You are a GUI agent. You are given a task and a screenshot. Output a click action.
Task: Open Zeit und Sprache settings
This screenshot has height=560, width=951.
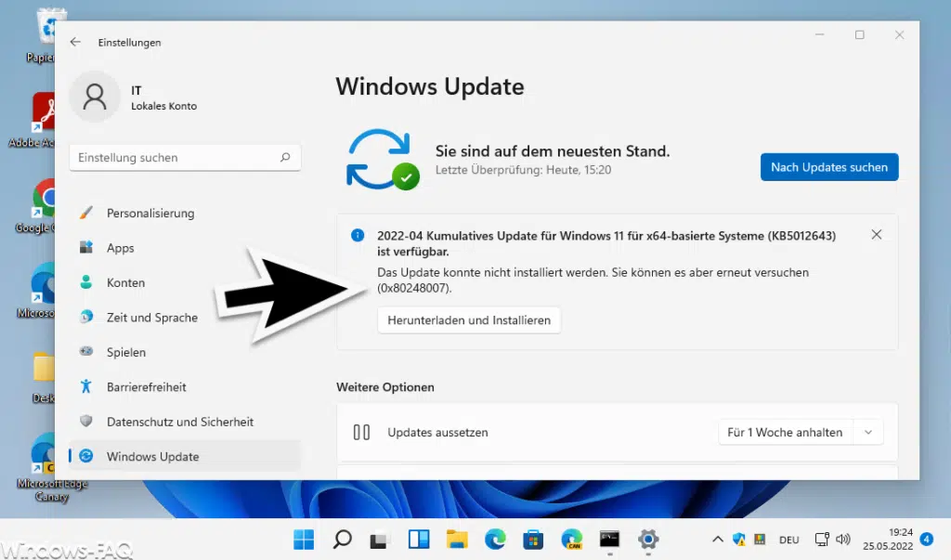coord(151,318)
